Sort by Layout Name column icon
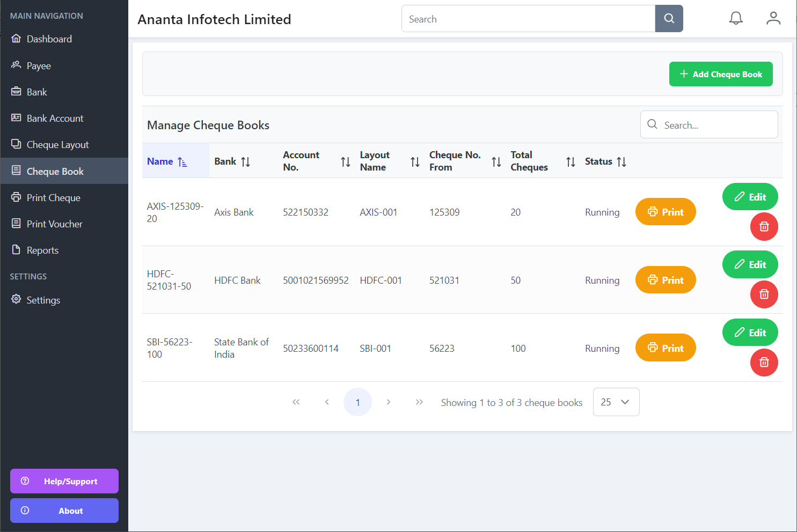The width and height of the screenshot is (797, 532). point(415,162)
